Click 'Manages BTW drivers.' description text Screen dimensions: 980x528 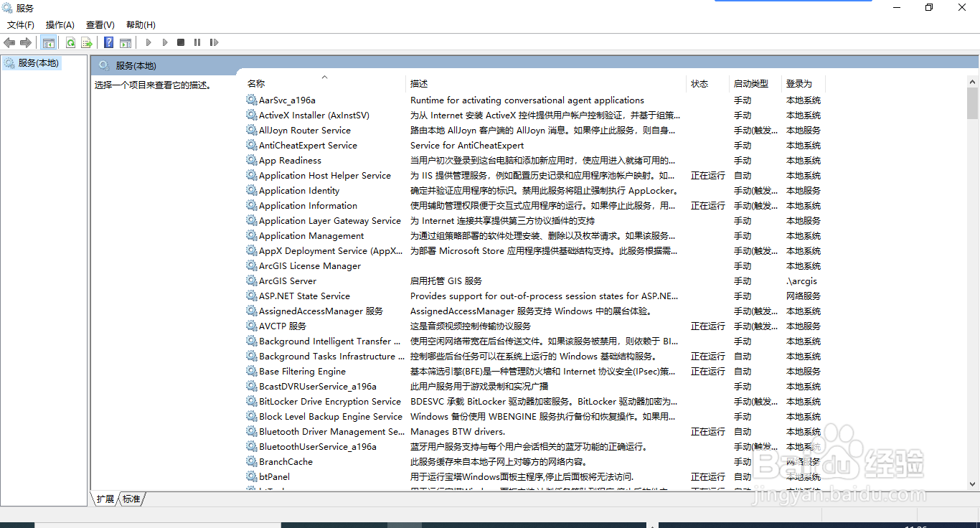point(458,432)
